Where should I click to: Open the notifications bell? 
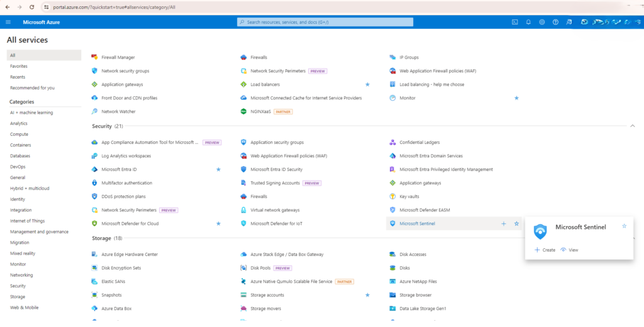(x=529, y=22)
